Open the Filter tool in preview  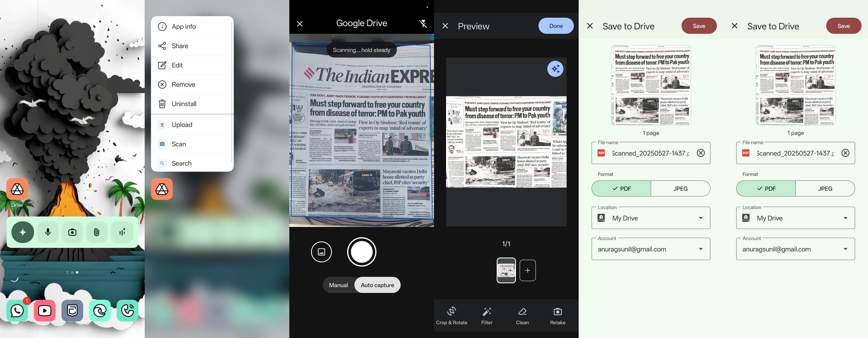pos(487,315)
